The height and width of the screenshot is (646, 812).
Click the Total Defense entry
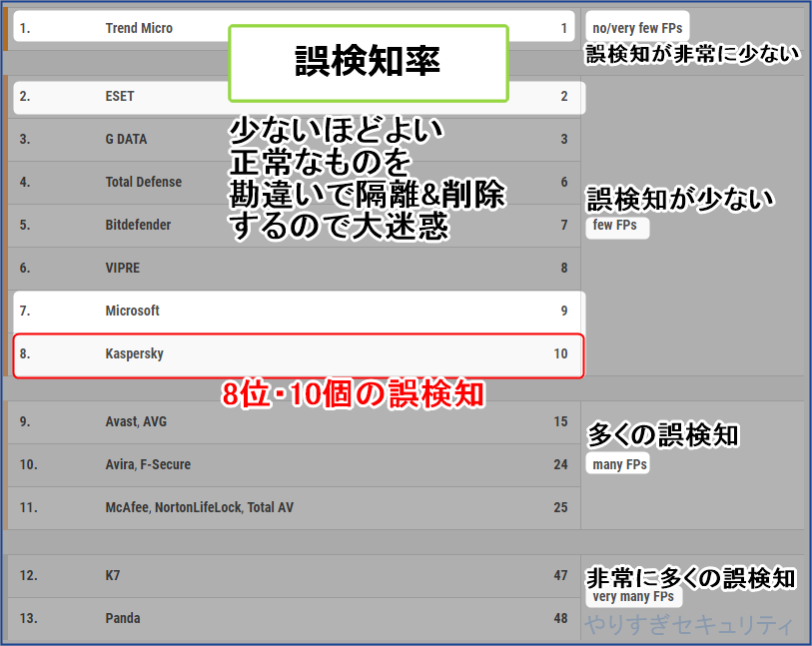(x=144, y=182)
